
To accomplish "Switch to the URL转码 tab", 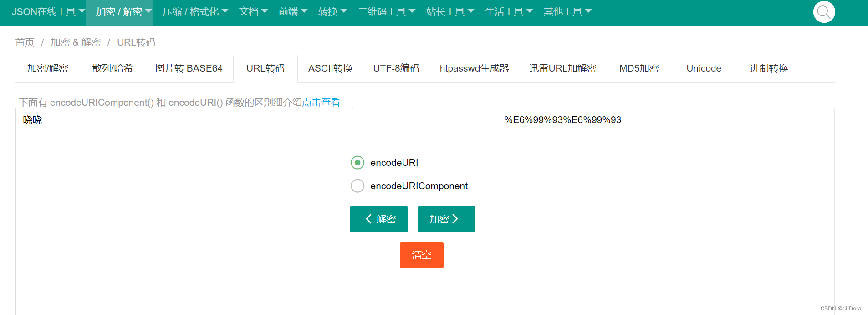I will coord(266,68).
